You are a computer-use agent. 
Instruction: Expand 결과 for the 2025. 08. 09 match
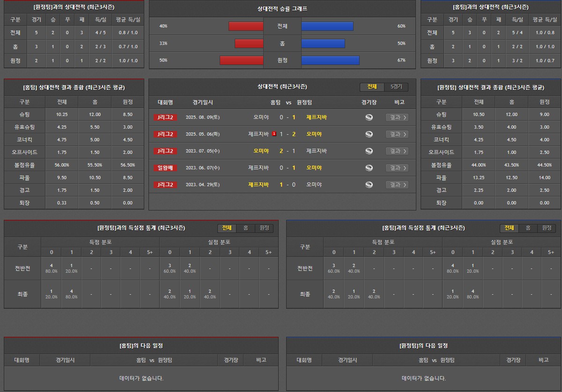(x=397, y=117)
